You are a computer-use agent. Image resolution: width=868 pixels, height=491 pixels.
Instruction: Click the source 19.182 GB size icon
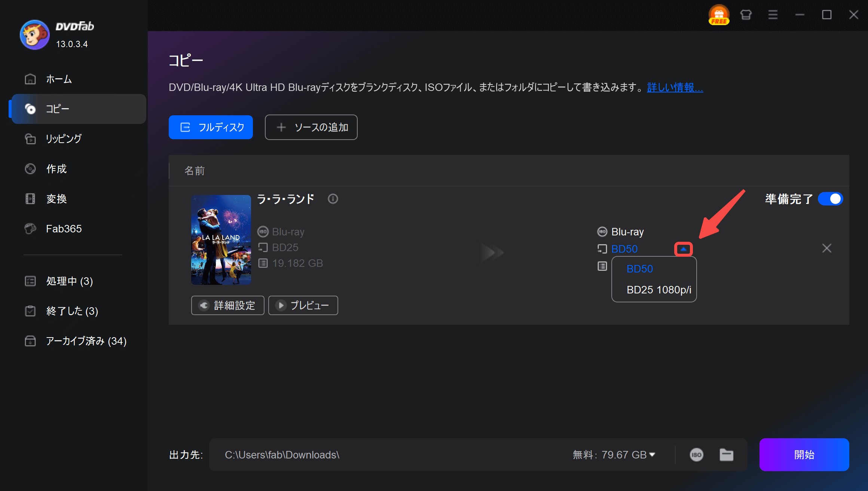tap(263, 263)
